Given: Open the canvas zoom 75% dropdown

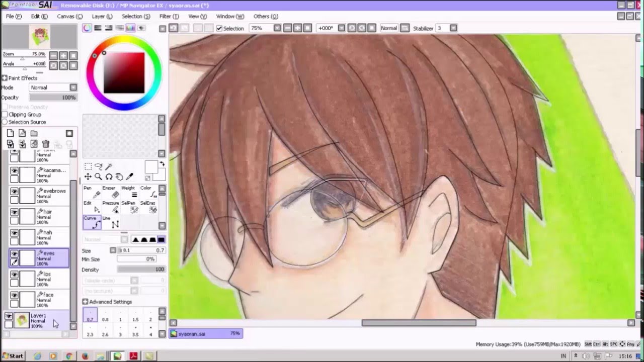Looking at the screenshot, I should click(x=277, y=28).
